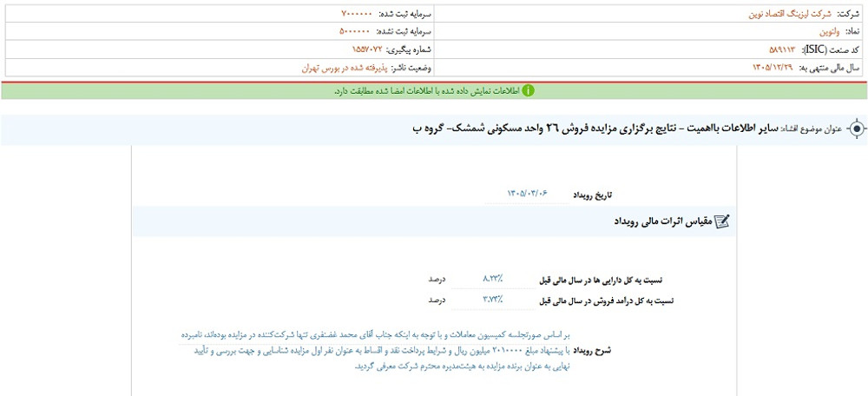This screenshot has height=396, width=868.
Task: Click the label وضعیت ناشر
Action: point(412,68)
